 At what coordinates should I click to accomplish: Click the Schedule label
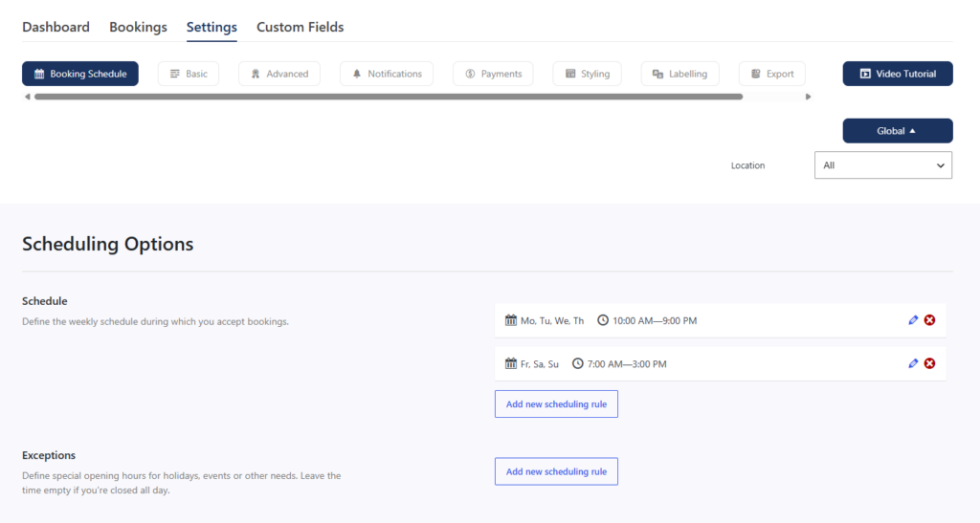(x=44, y=301)
